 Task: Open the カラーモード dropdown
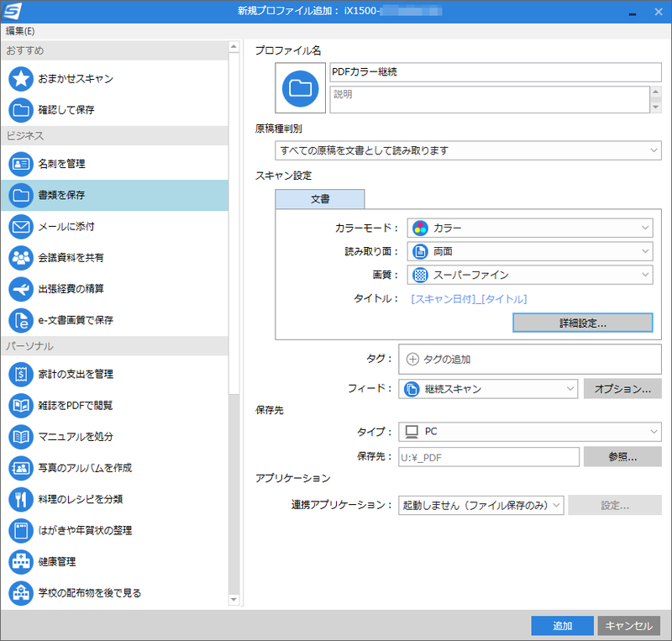pyautogui.click(x=530, y=228)
